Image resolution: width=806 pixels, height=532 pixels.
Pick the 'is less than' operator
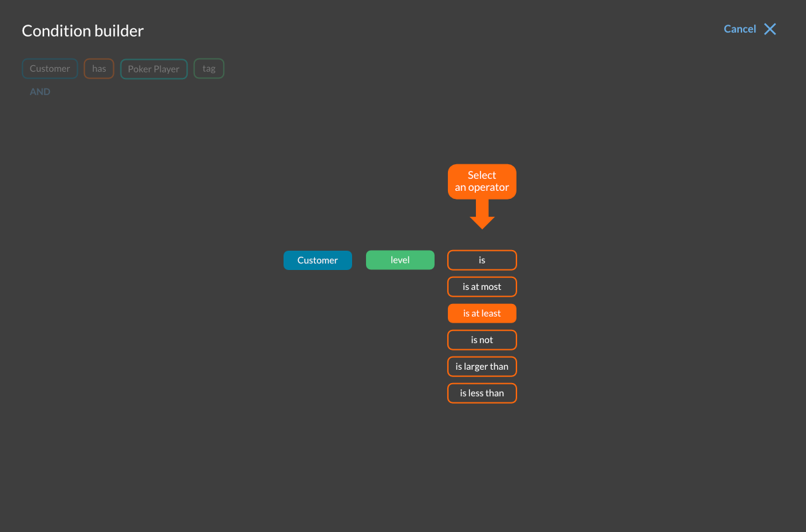tap(482, 393)
